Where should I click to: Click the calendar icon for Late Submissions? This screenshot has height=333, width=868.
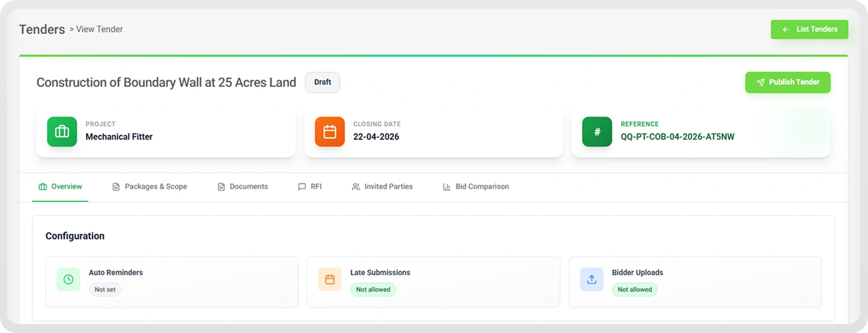point(330,280)
